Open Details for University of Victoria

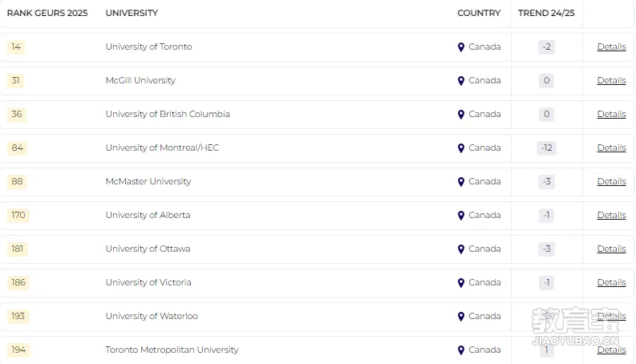611,282
